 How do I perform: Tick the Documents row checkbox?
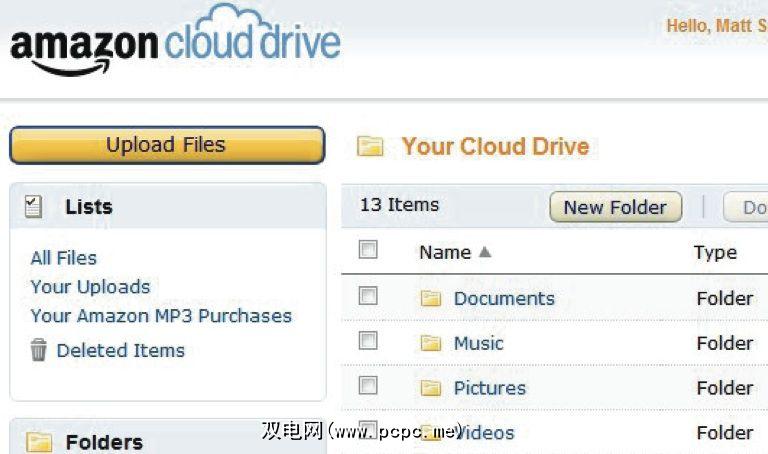click(368, 295)
